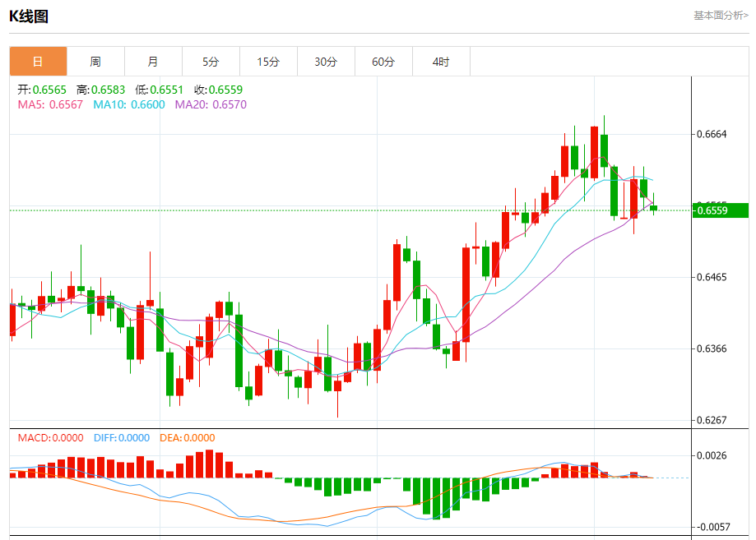Click the green 0.6559 current price tag
This screenshot has height=540, width=756.
(721, 210)
